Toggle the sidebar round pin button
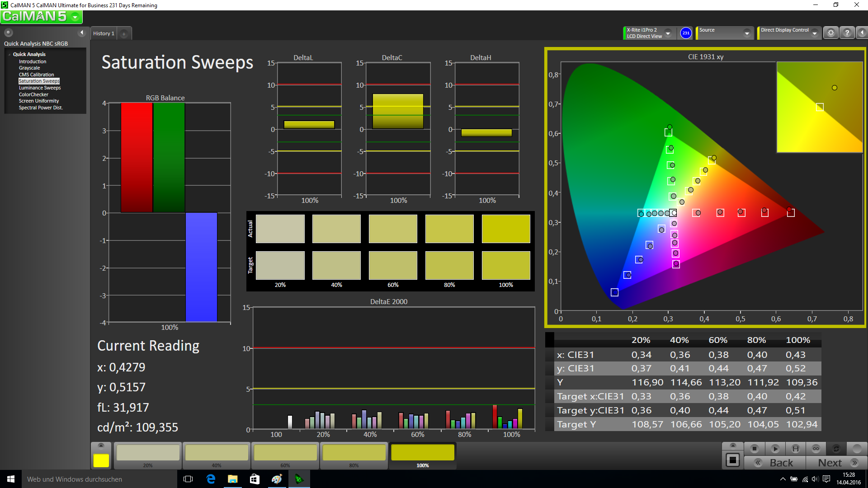Viewport: 868px width, 488px height. (9, 33)
